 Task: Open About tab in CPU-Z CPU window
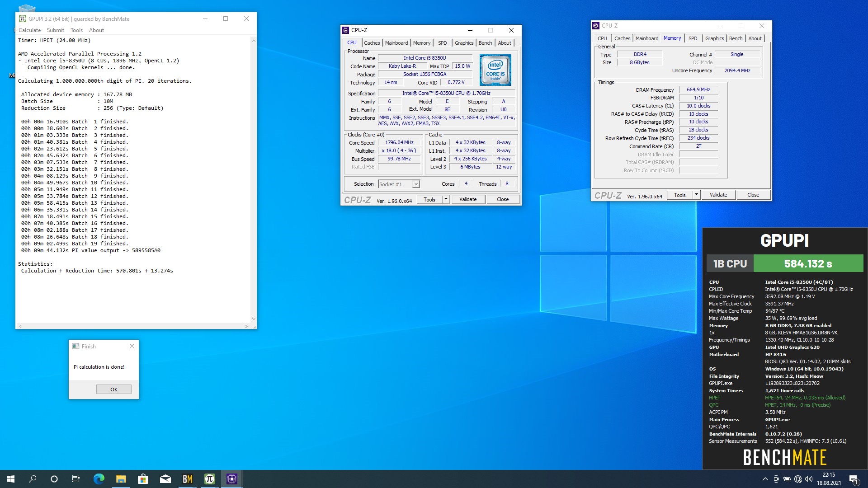pyautogui.click(x=505, y=43)
